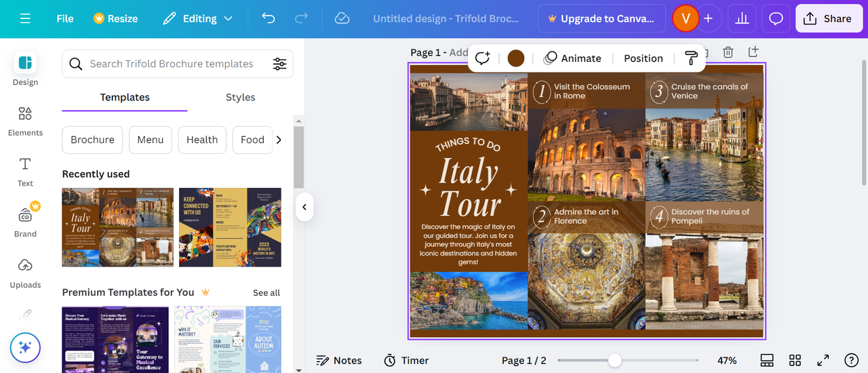Delete page using the trash icon
The image size is (868, 373).
tap(728, 52)
